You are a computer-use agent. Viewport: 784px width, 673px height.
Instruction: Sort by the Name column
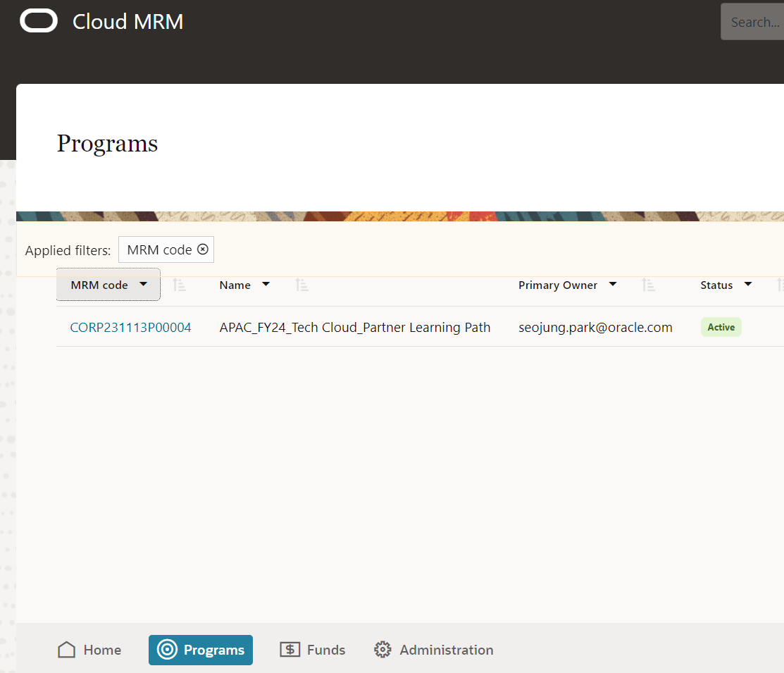tap(301, 285)
